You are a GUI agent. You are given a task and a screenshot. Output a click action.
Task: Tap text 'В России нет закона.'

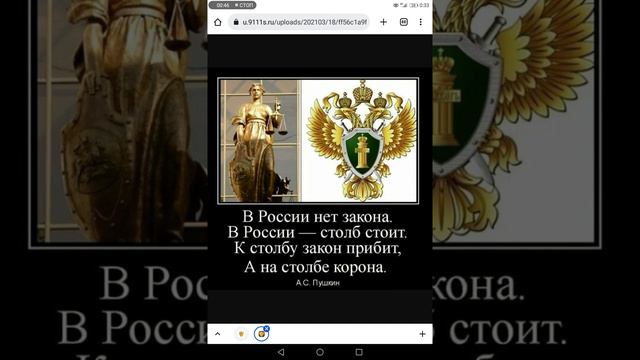[317, 216]
